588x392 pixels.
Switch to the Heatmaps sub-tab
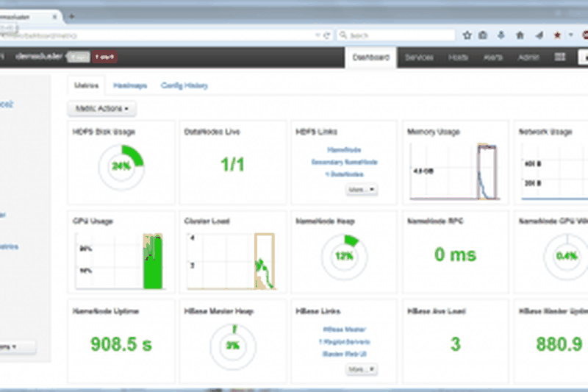130,85
